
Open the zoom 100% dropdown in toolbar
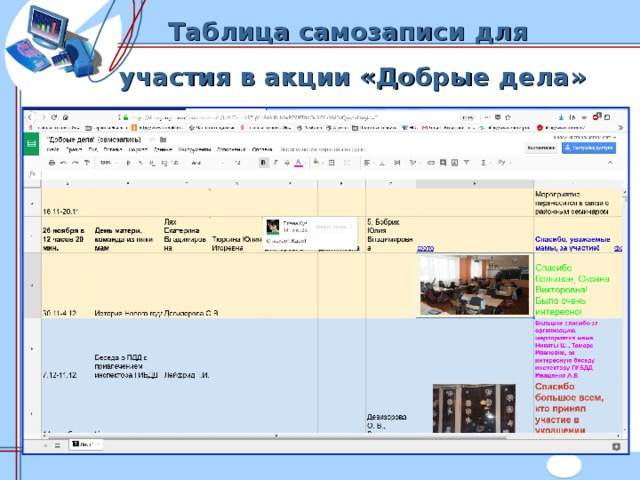(108, 163)
